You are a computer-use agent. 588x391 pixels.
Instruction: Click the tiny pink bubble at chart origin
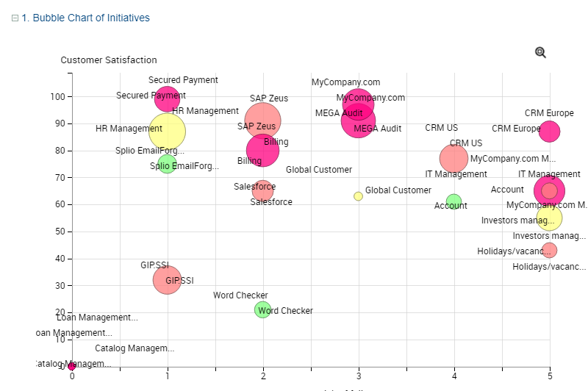(71, 366)
